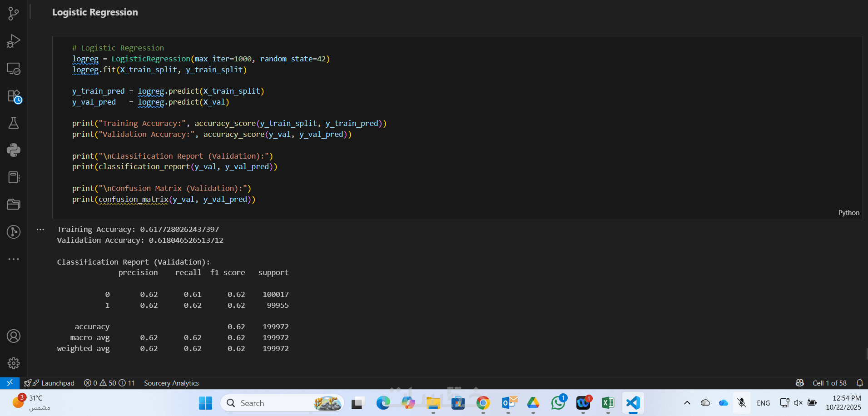Click the print confusion_matrix code line
Image resolution: width=868 pixels, height=416 pixels.
coord(164,199)
